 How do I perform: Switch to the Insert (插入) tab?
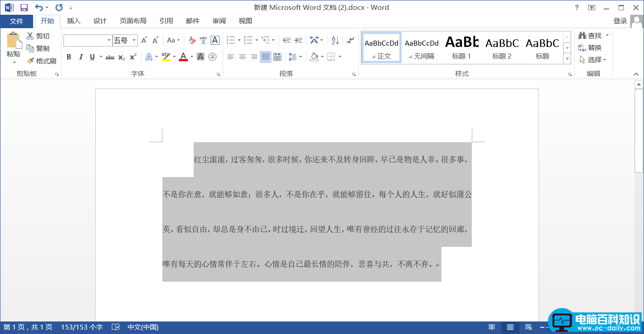[74, 21]
